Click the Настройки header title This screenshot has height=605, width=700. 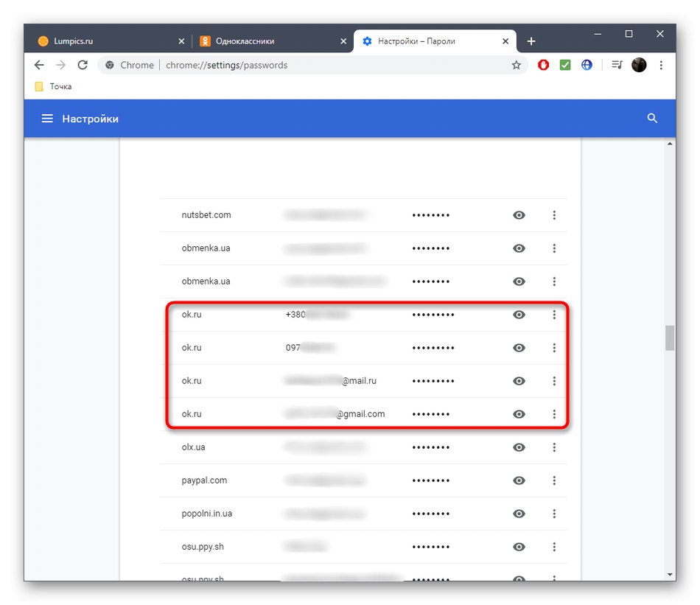(x=90, y=119)
